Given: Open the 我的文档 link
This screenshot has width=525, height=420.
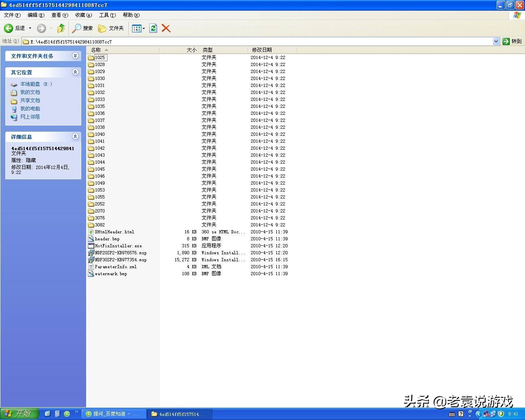Looking at the screenshot, I should tap(30, 92).
